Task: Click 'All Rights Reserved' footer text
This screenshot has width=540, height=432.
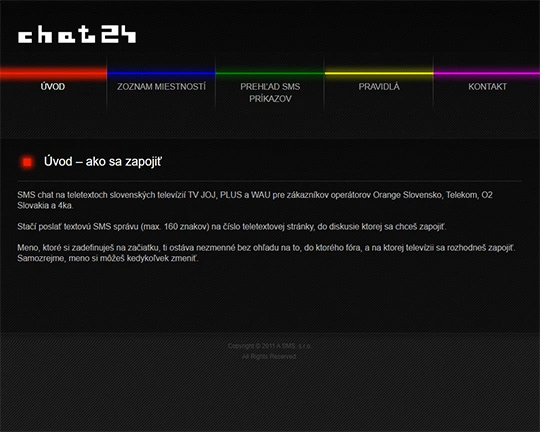Action: pos(269,356)
